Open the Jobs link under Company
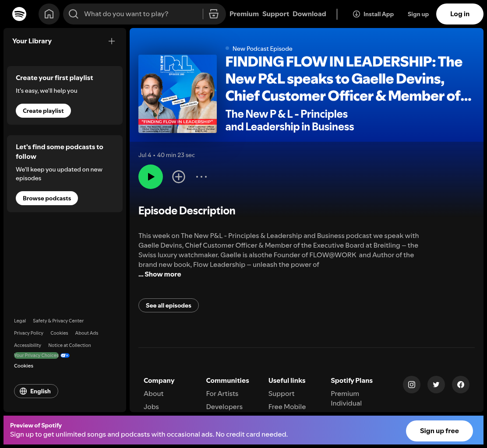Screen dimensions: 487x448 pyautogui.click(x=151, y=407)
